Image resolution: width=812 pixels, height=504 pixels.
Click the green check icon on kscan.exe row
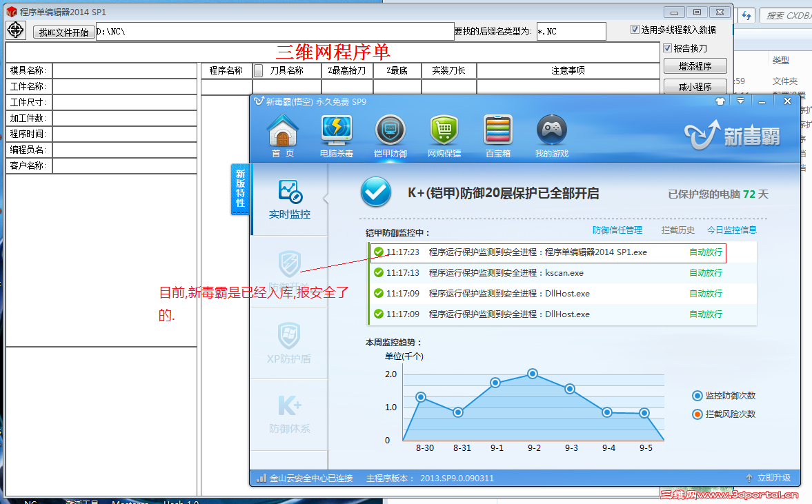click(379, 273)
